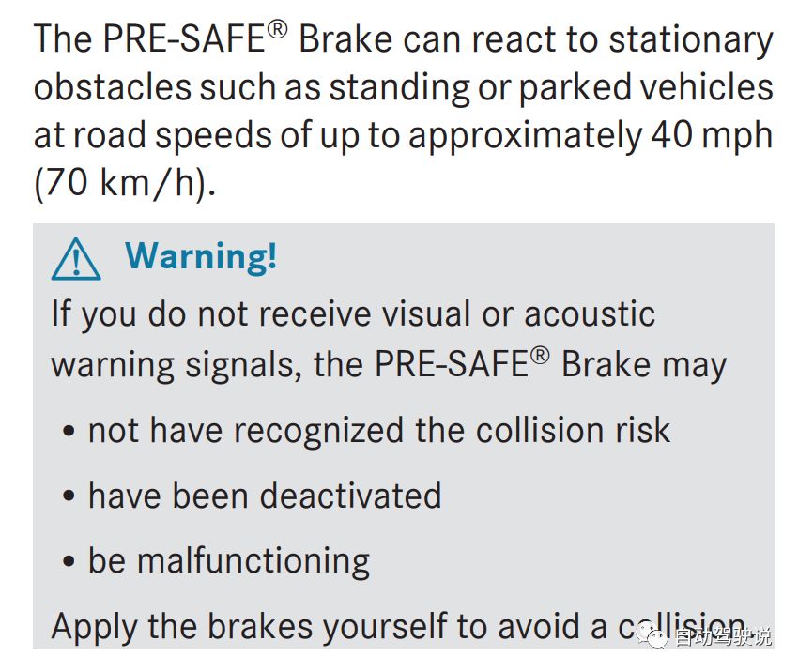Click the word 'stationary' in first line
This screenshot has width=798, height=672.
(691, 41)
